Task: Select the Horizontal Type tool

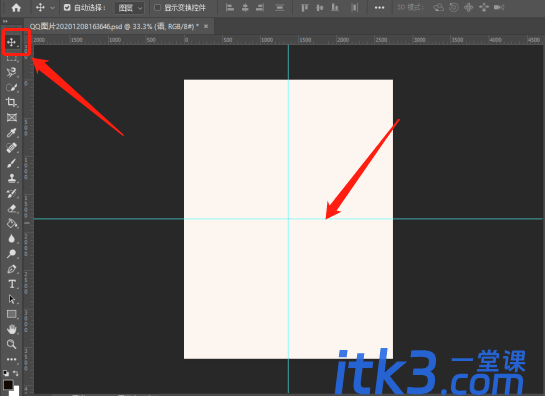Action: click(11, 284)
